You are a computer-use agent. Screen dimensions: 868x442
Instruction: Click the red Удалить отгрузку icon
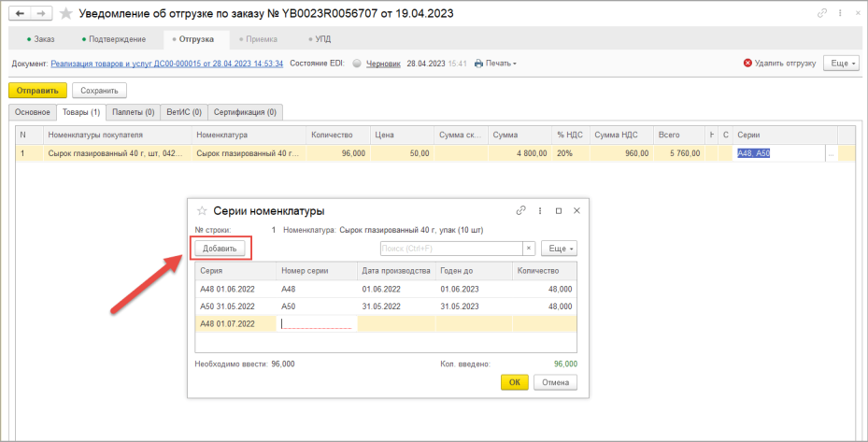point(747,64)
